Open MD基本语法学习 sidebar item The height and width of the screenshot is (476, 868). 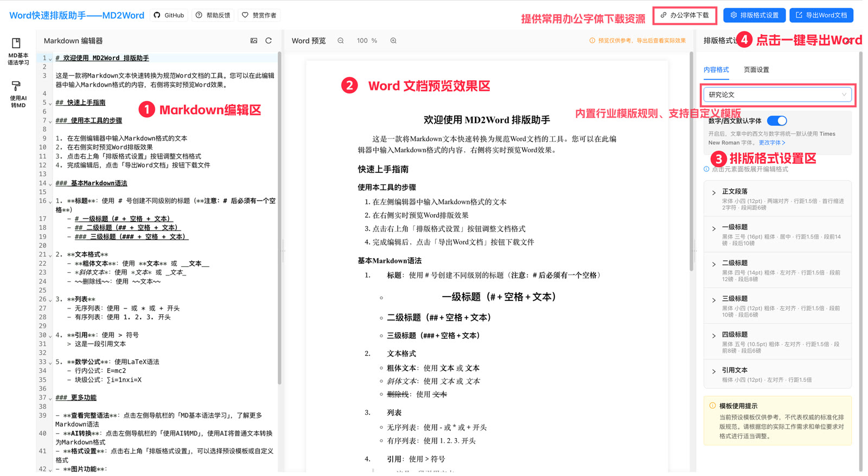tap(17, 52)
